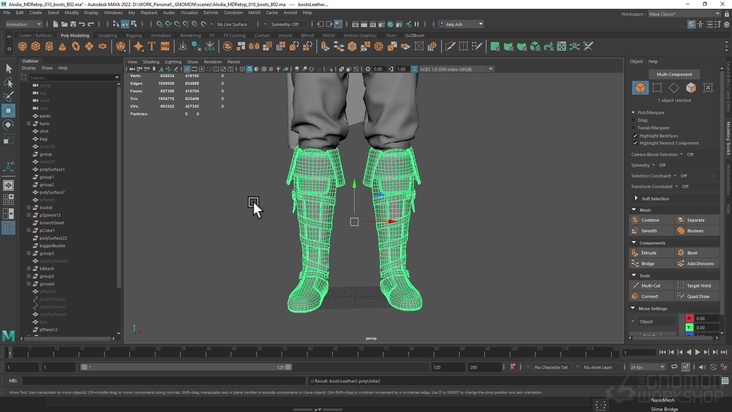
Task: Click the polygon Type text tool icon
Action: point(152,46)
